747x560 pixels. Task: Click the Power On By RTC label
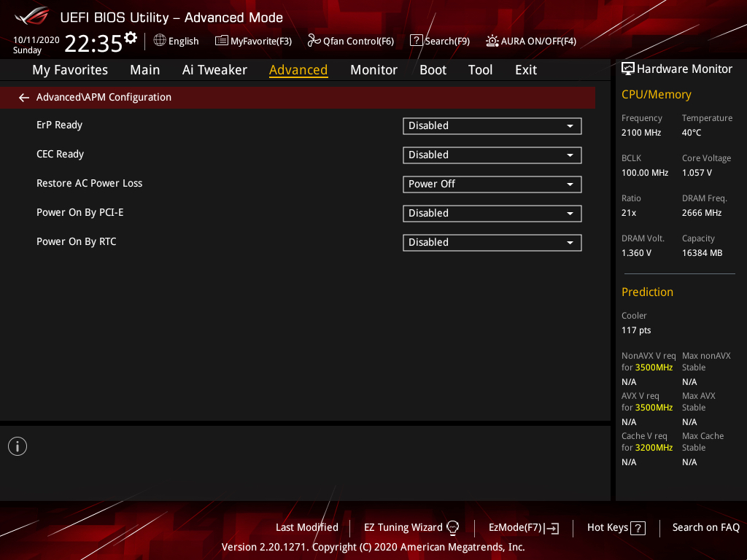click(x=76, y=242)
